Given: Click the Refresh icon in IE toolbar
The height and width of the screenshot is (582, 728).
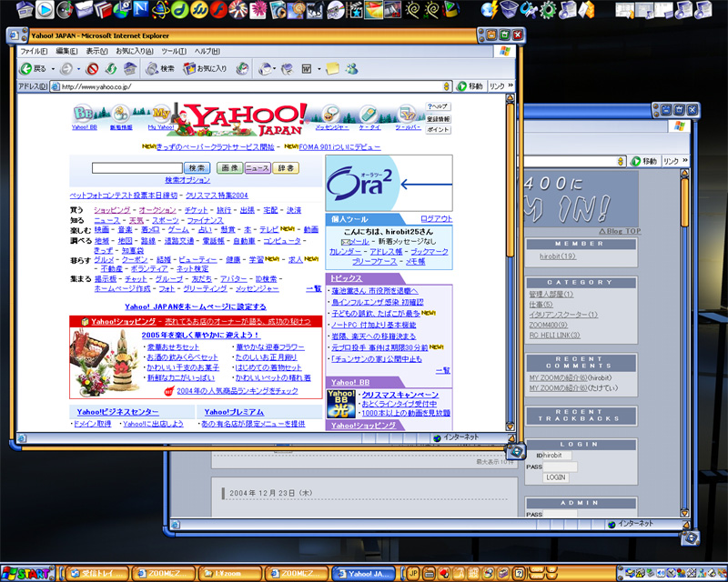Looking at the screenshot, I should (111, 68).
